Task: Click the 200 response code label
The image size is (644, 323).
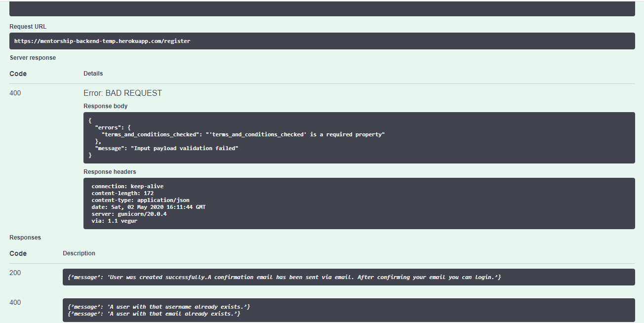Action: (x=15, y=273)
